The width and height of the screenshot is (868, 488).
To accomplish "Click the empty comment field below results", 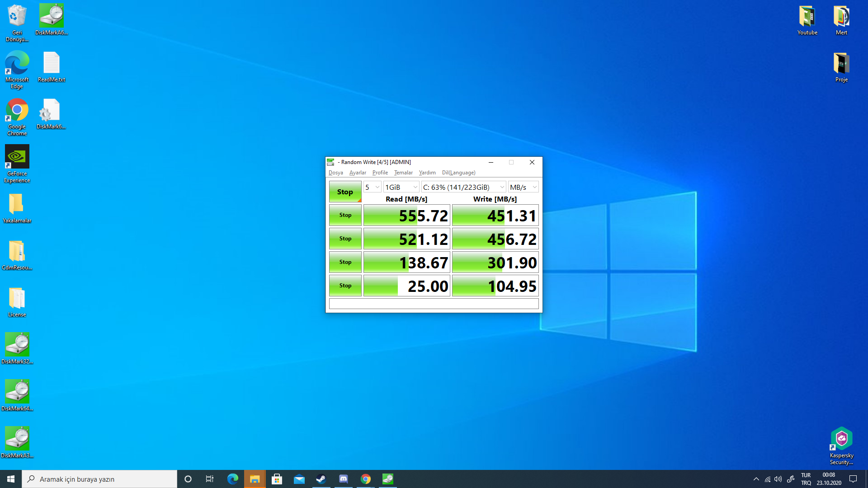I will 434,304.
